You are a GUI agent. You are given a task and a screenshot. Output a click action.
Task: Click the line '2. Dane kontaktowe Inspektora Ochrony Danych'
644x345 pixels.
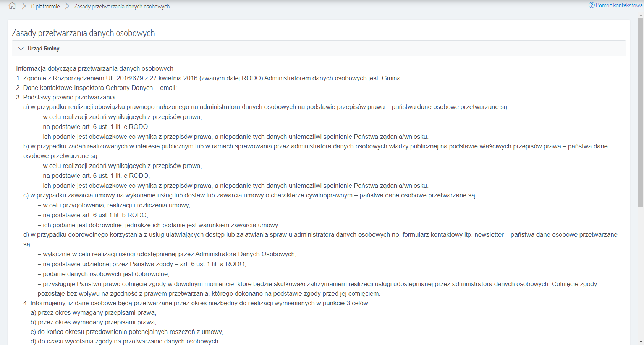pos(98,88)
